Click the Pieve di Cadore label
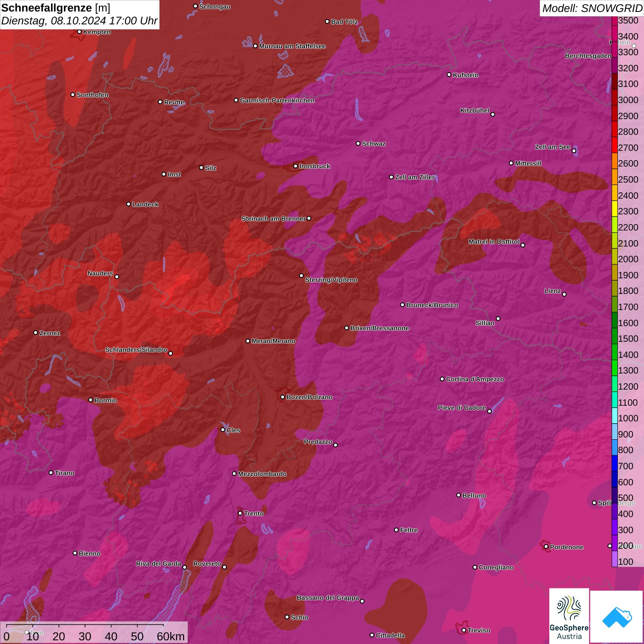Viewport: 644px width, 644px height. (x=462, y=408)
